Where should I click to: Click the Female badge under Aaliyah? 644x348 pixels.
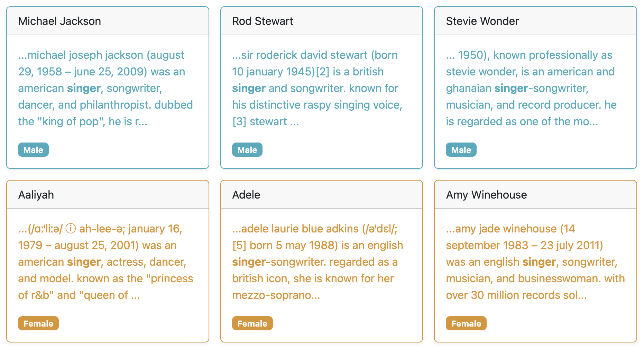click(38, 323)
